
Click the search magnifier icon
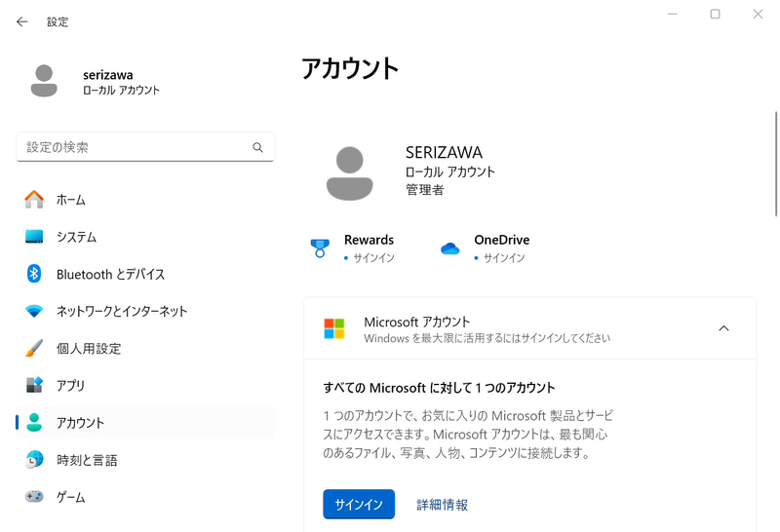pos(257,147)
